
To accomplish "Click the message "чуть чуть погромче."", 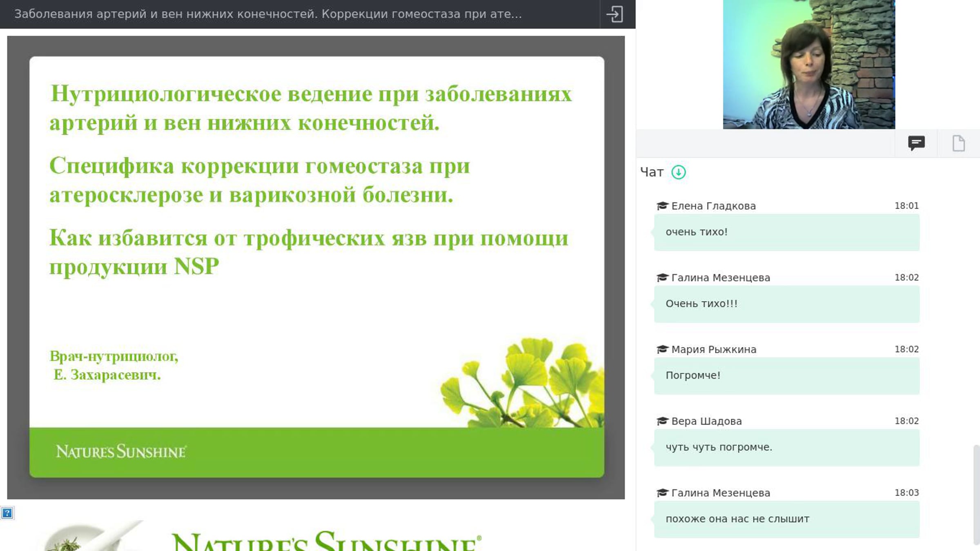I will [787, 447].
